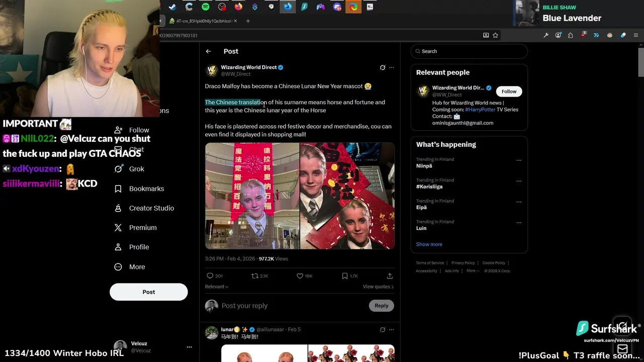This screenshot has height=362, width=644.
Task: Go back using the Post arrow
Action: point(208,51)
